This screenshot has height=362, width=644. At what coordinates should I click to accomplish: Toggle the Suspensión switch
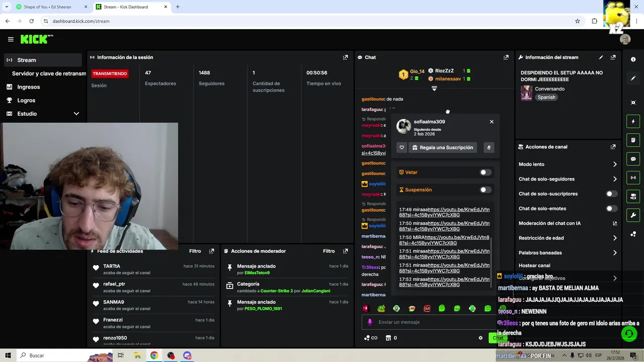[485, 190]
